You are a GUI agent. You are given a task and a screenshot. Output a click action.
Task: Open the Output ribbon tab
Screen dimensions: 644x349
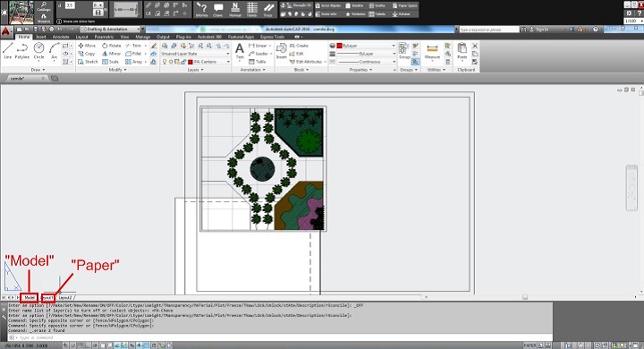click(163, 37)
